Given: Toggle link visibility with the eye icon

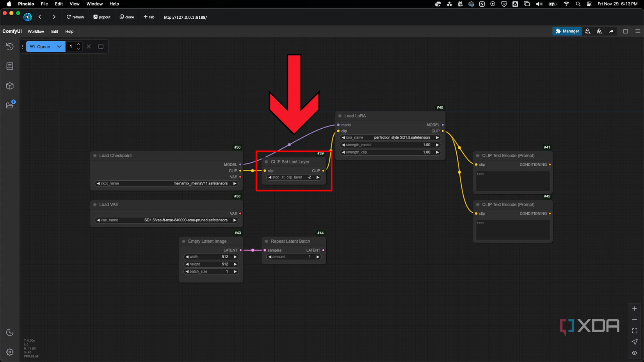Looking at the screenshot, I should [634, 353].
